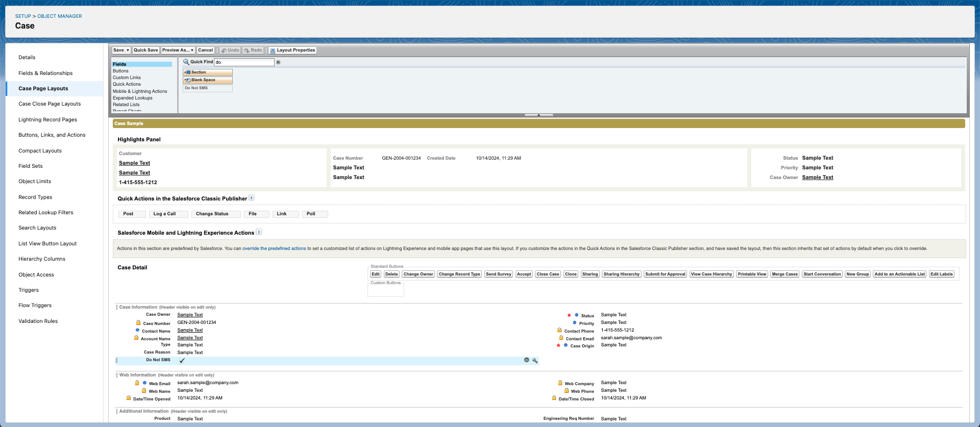Screen dimensions: 980x427
Task: Click the Blank Space palette item icon
Action: coord(187,80)
